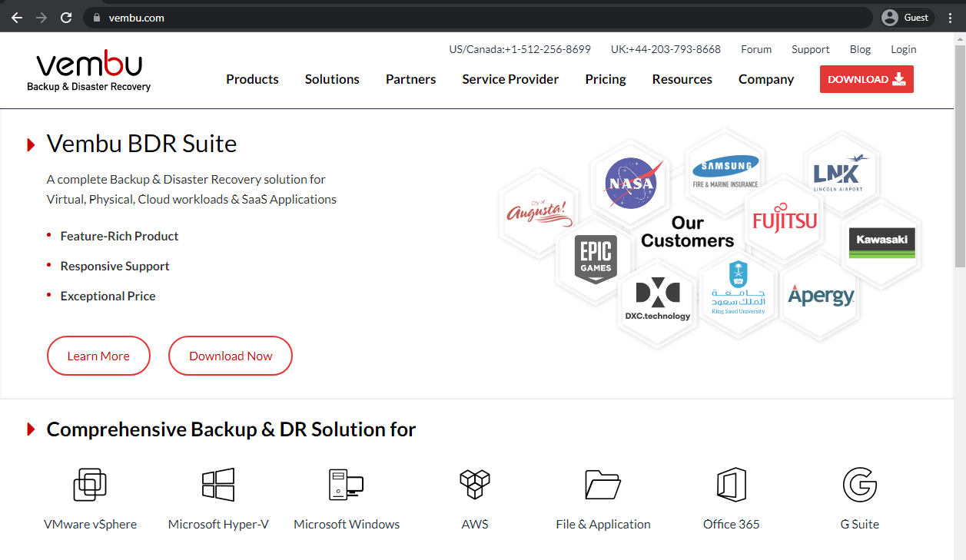
Task: Select Partners in the navigation bar
Action: [x=410, y=79]
